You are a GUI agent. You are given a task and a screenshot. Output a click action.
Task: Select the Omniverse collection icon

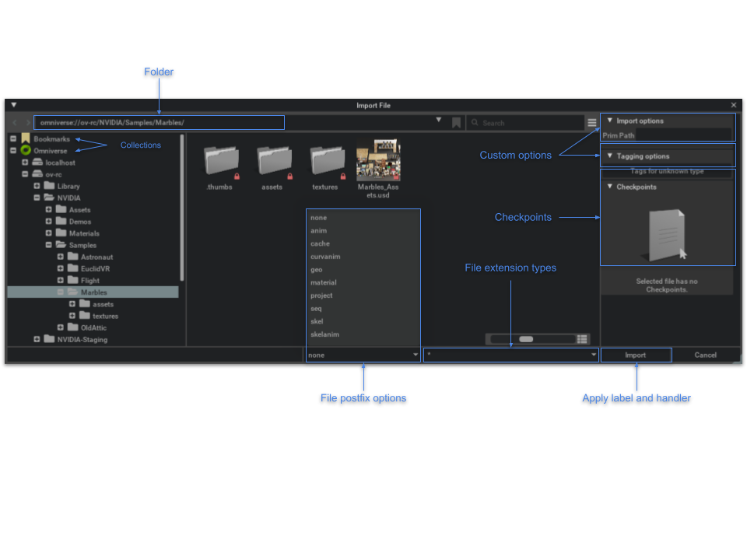(26, 151)
